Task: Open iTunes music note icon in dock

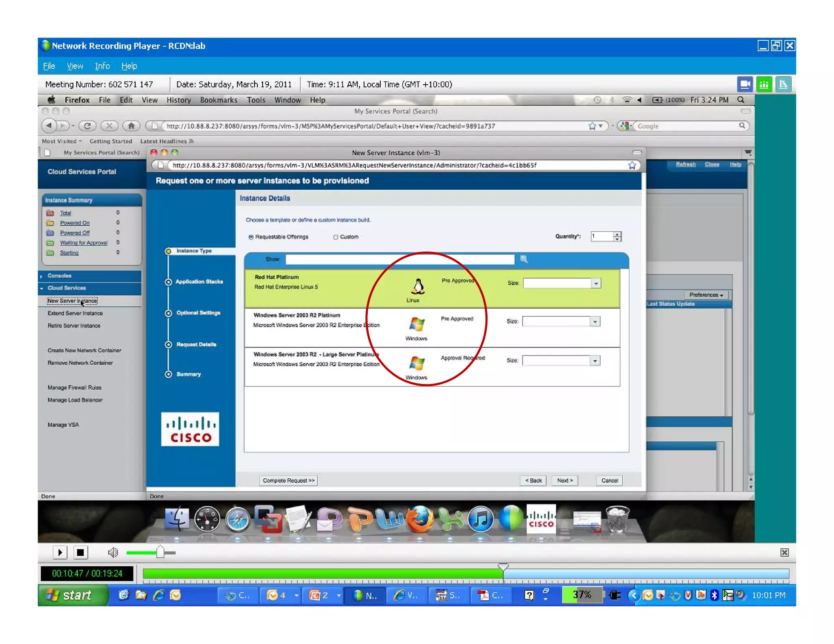Action: click(481, 519)
